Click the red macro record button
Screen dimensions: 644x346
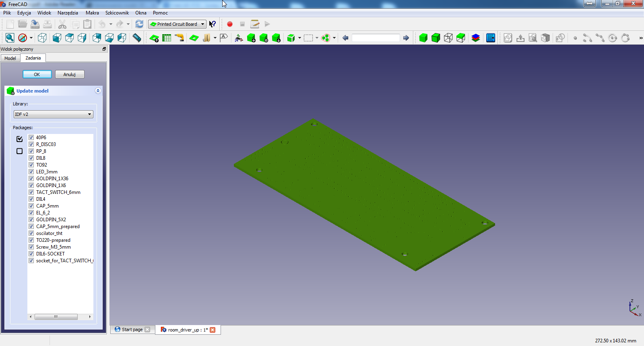[230, 24]
